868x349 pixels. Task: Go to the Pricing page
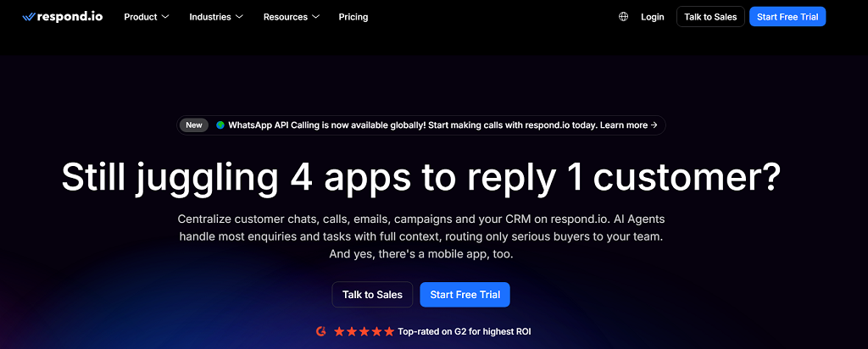tap(353, 17)
